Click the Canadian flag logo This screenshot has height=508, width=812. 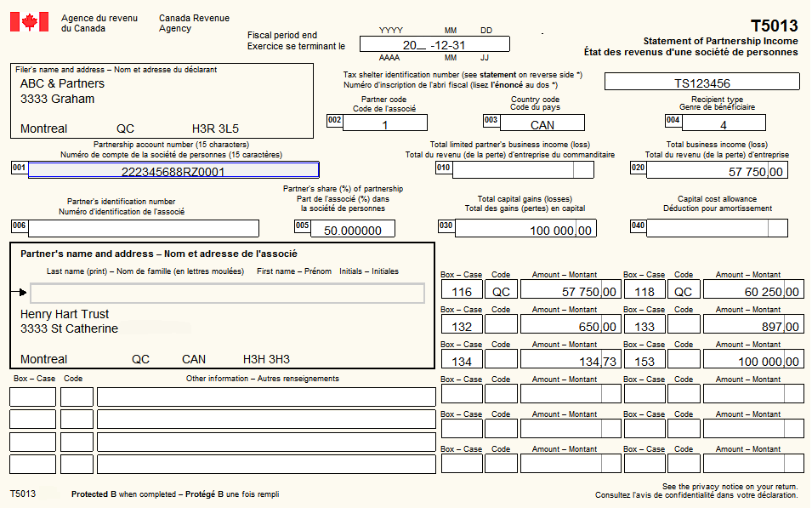click(29, 22)
